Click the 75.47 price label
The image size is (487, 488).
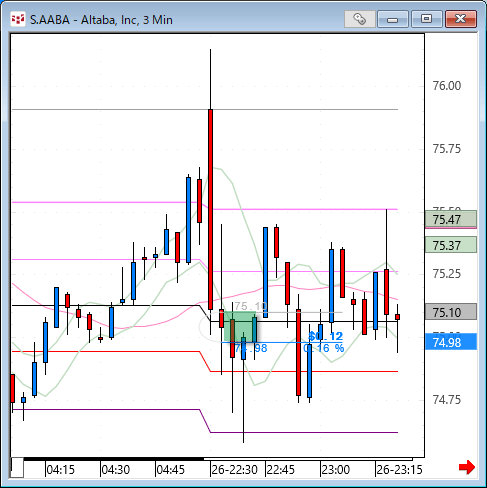point(451,219)
